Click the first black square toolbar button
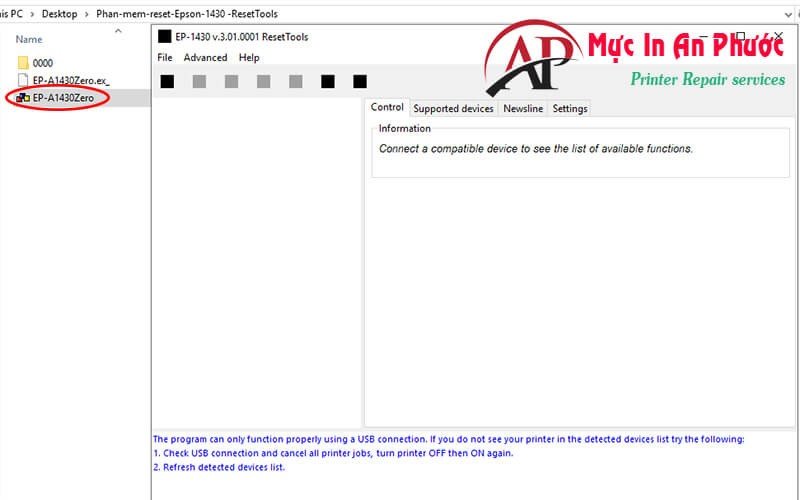This screenshot has height=500, width=800. [x=167, y=81]
